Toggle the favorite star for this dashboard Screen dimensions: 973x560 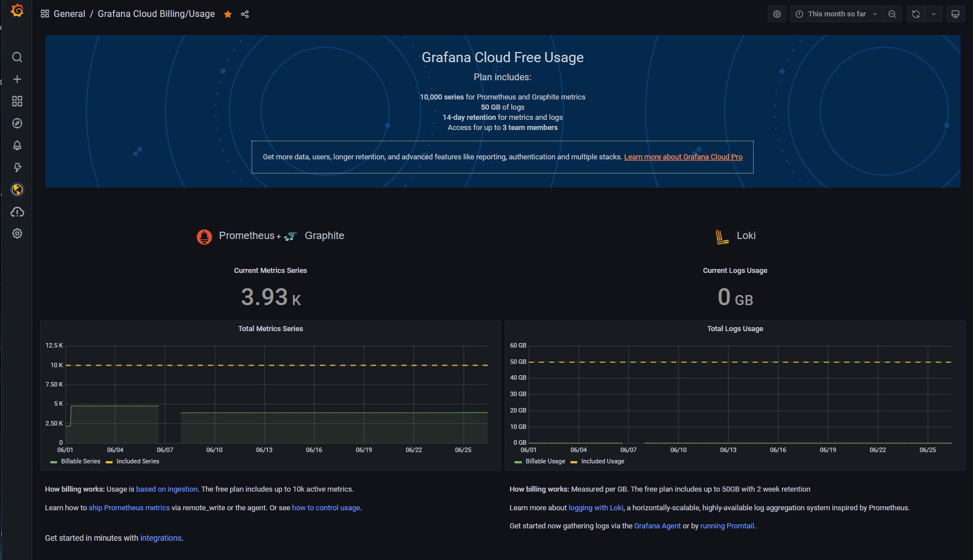pyautogui.click(x=228, y=14)
